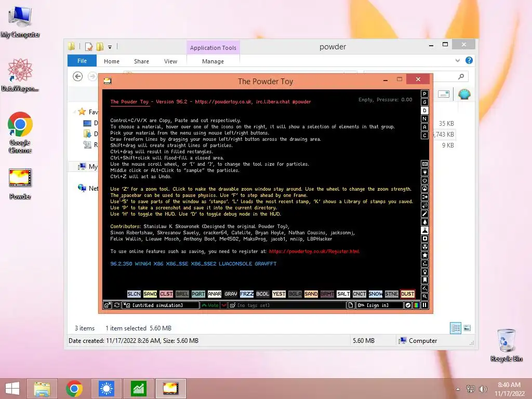The image size is (532, 399).
Task: Click the element search magnifier icon
Action: point(424,297)
